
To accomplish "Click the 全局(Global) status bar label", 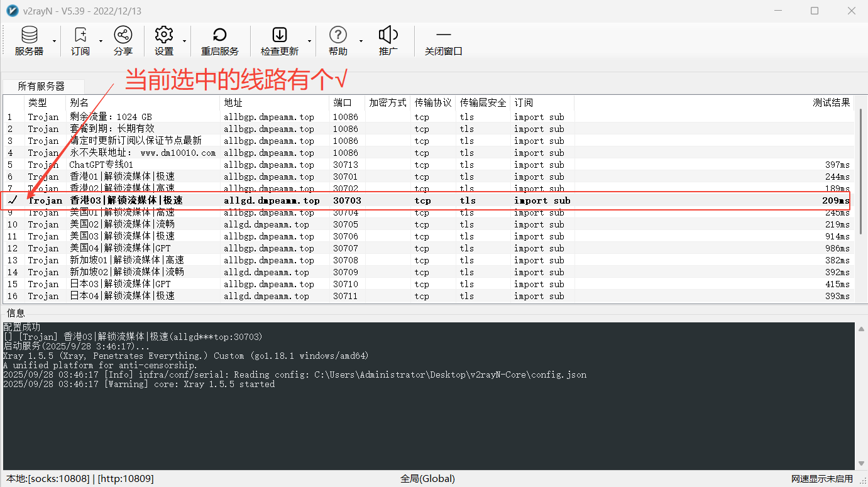I will [x=427, y=479].
